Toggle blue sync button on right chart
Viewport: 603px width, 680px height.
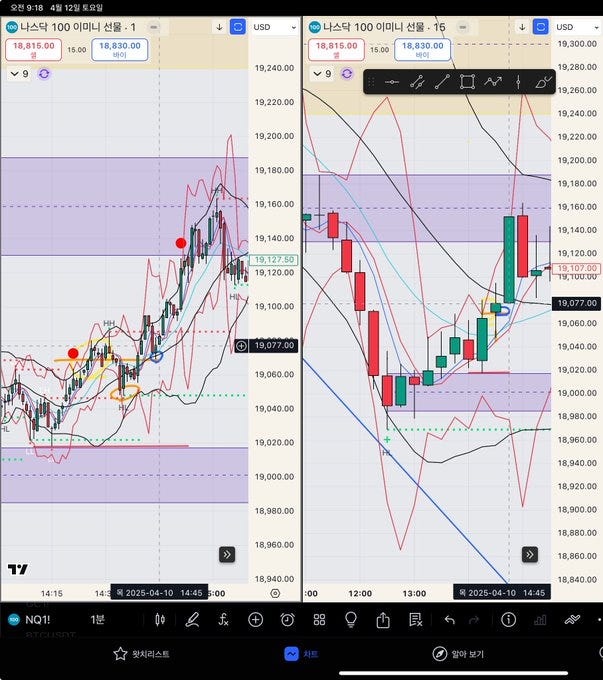coord(541,27)
